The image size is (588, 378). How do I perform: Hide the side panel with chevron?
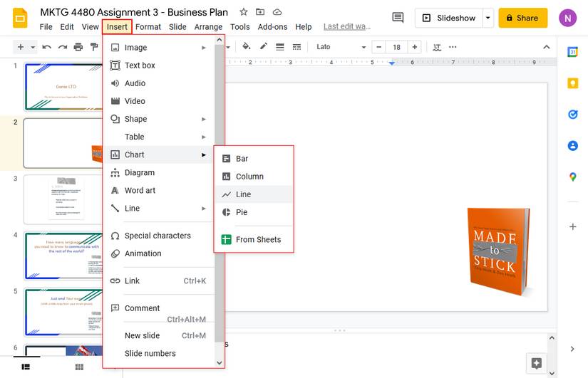(572, 349)
